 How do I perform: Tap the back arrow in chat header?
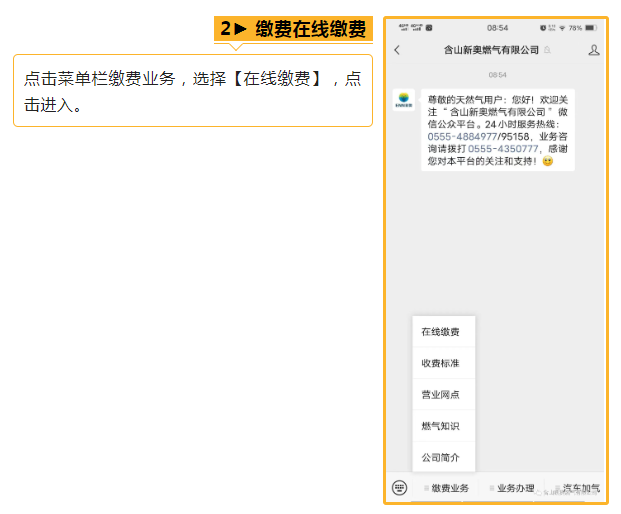point(397,50)
